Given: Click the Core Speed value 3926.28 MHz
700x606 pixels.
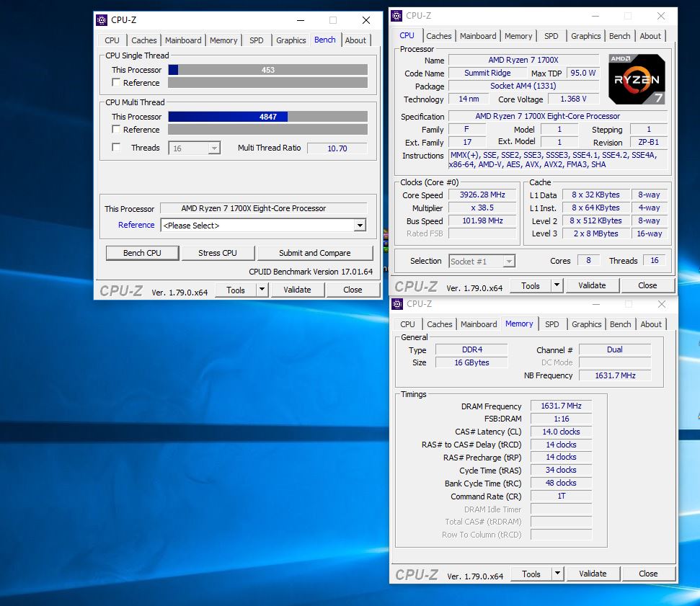Looking at the screenshot, I should [x=482, y=195].
